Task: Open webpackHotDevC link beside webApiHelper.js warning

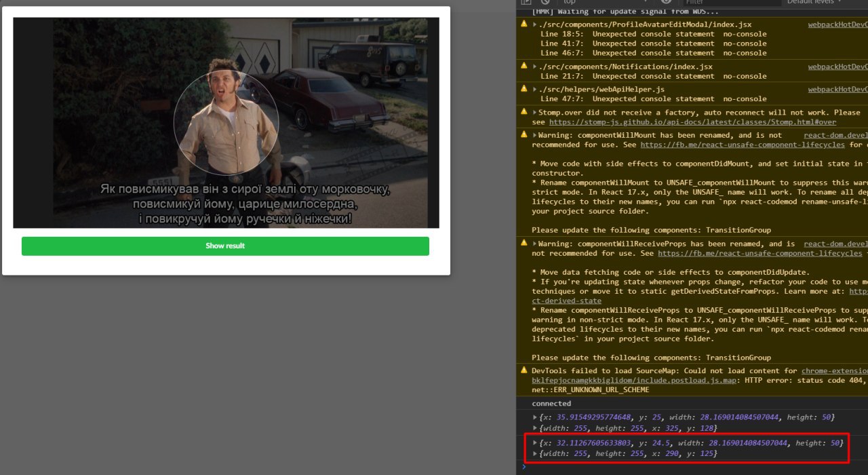Action: tap(837, 89)
